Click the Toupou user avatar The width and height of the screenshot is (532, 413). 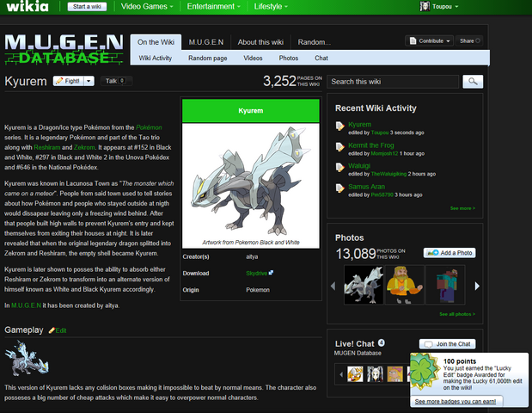[x=425, y=6]
